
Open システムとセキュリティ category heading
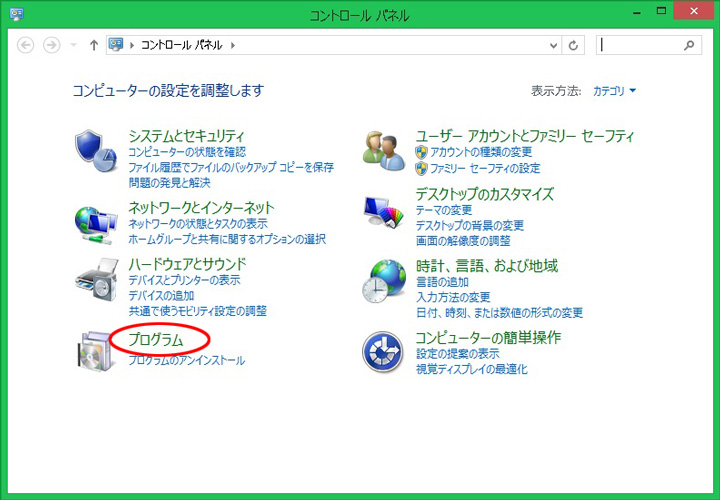(x=186, y=136)
